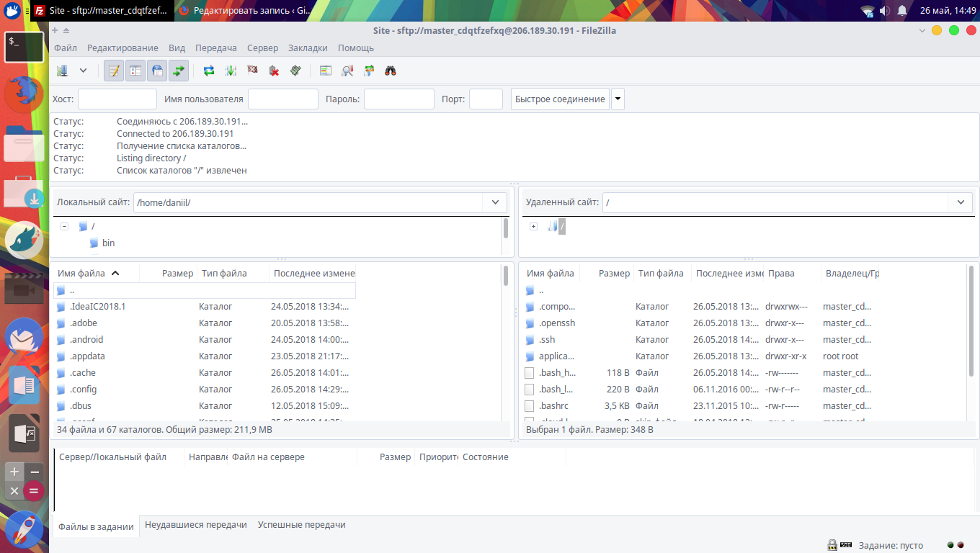Toggle local directory tree display
Screen dimensions: 980x553
tap(135, 71)
